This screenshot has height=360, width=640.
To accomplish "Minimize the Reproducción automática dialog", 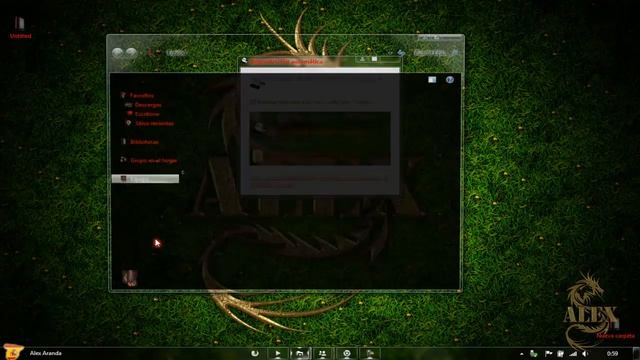I will [x=362, y=59].
